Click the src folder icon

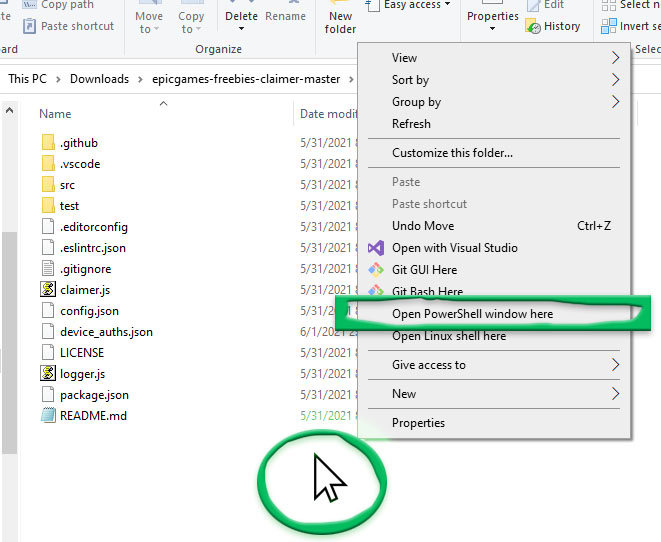coord(48,185)
